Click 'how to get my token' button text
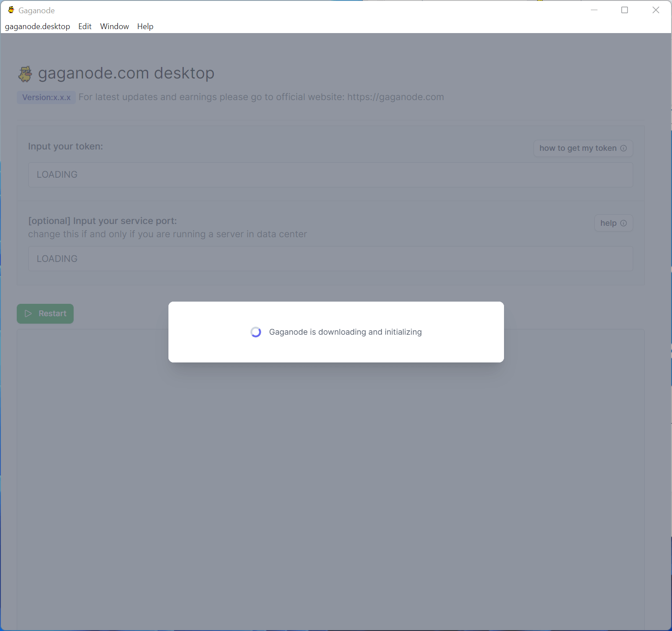The width and height of the screenshot is (672, 631). [578, 148]
